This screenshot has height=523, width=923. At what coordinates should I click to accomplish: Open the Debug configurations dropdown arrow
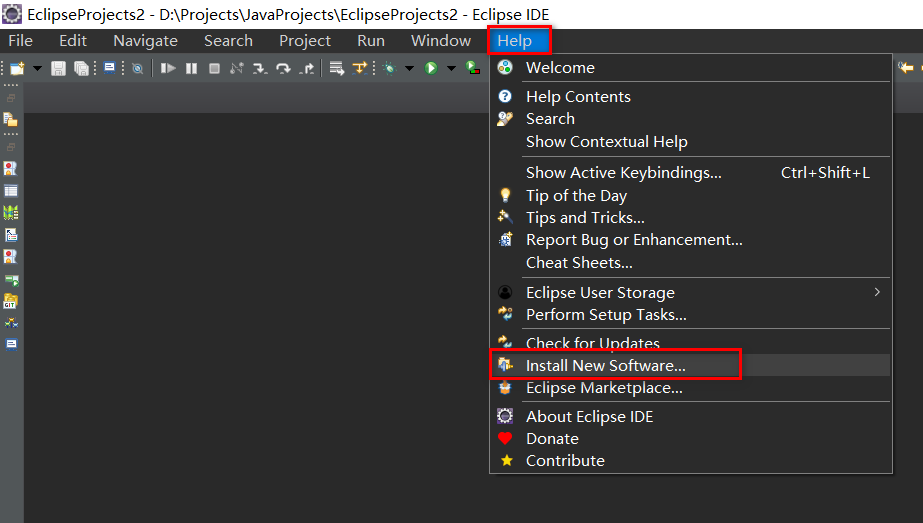point(409,68)
